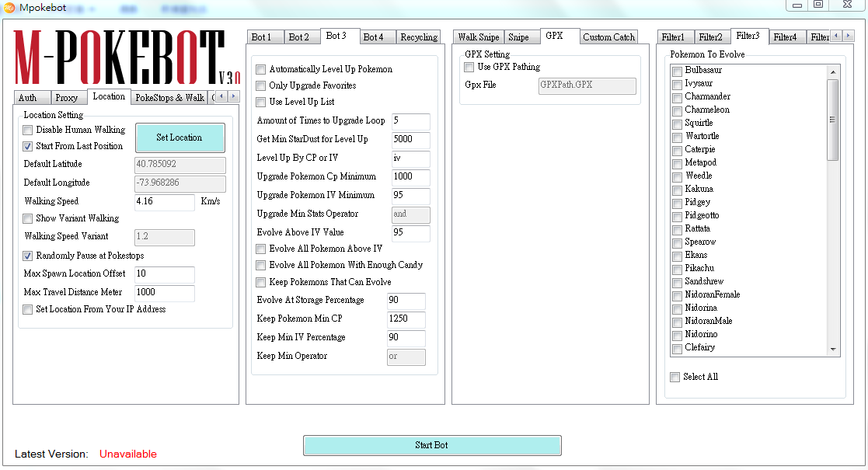Switch to Walk Snipe tab
Screen dimensions: 868x470
[478, 37]
